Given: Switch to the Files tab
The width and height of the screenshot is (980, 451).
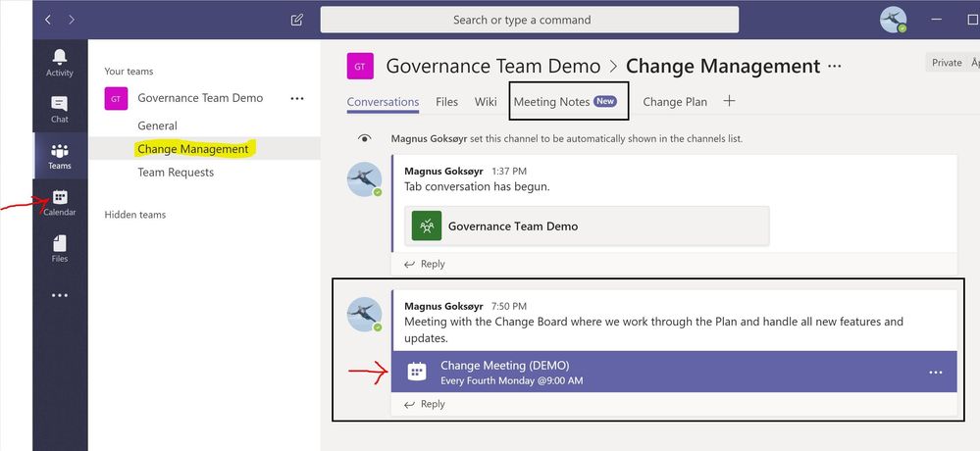Looking at the screenshot, I should coord(447,102).
